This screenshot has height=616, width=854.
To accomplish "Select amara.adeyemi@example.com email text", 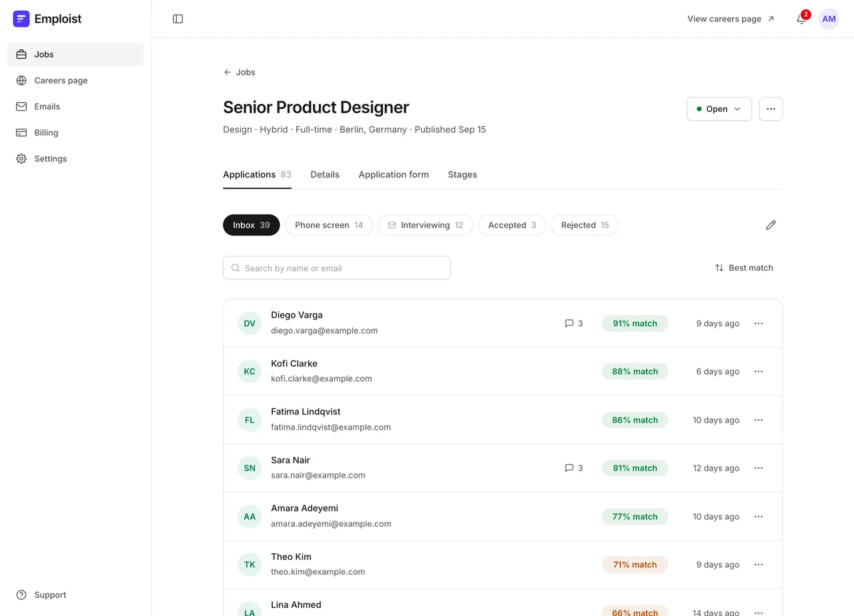I will pos(331,524).
